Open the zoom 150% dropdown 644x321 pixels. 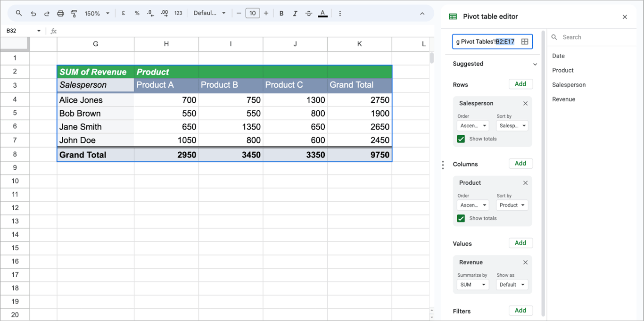pos(97,13)
